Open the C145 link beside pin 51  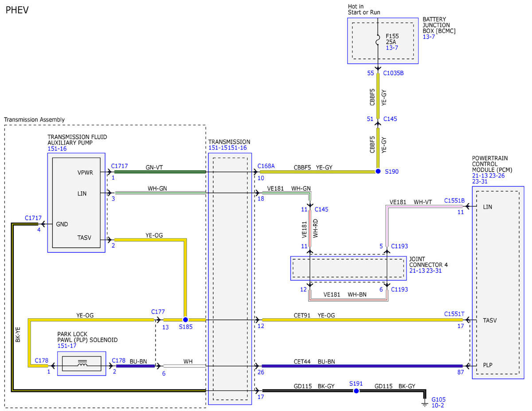click(x=390, y=119)
